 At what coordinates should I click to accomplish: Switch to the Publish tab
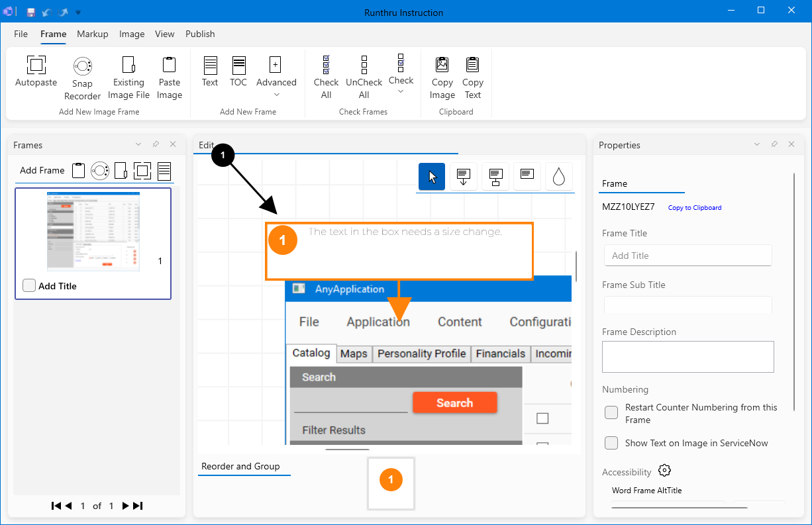tap(200, 34)
